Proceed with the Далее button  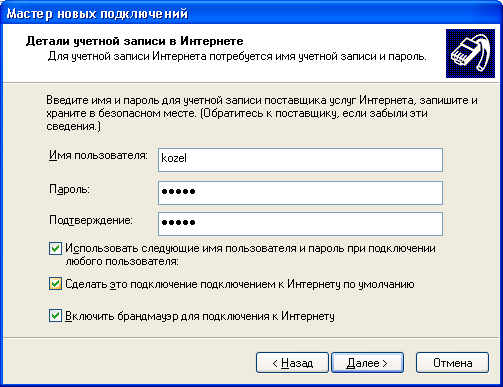[367, 363]
